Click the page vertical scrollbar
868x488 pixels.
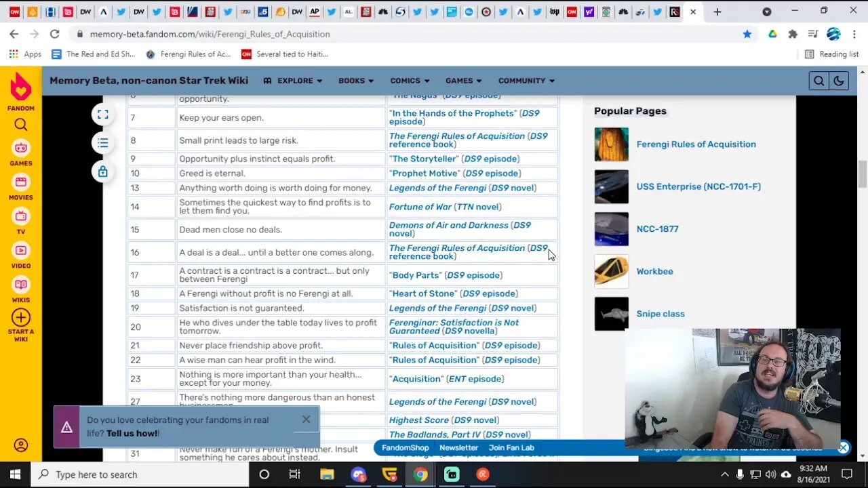click(x=863, y=173)
